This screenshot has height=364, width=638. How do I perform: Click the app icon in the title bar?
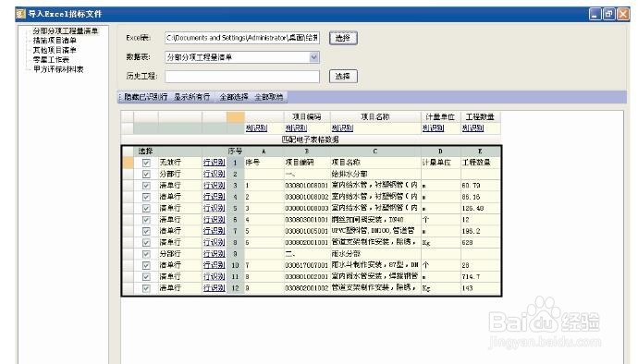(x=20, y=14)
